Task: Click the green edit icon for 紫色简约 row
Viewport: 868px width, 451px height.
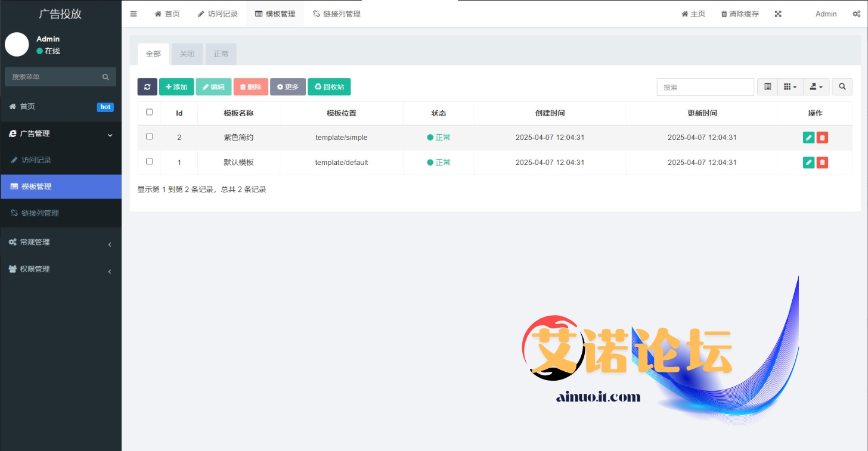Action: (x=808, y=138)
